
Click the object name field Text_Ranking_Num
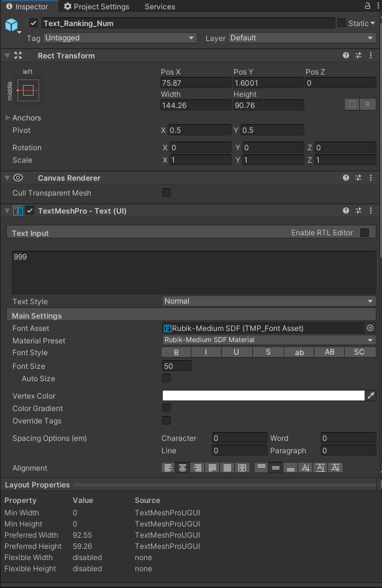tap(188, 23)
